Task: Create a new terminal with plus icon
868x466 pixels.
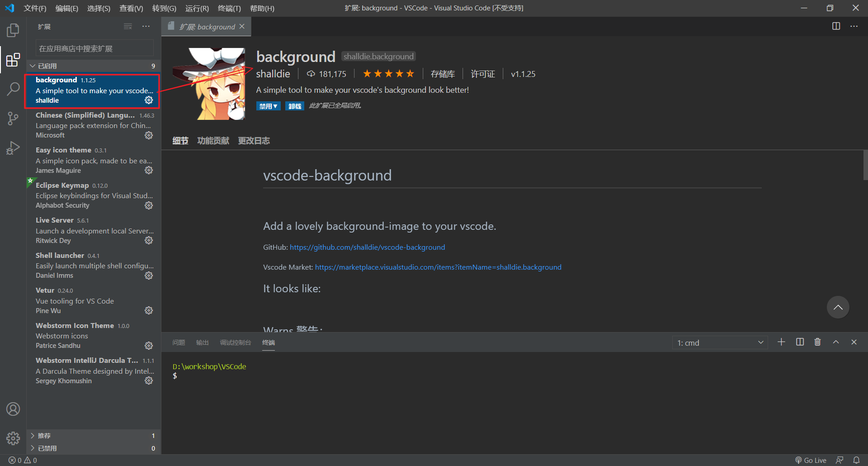Action: 781,342
